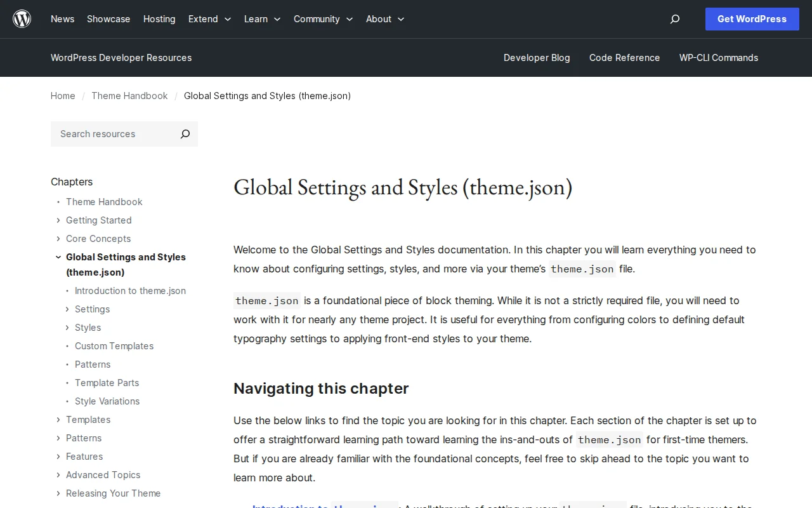The width and height of the screenshot is (812, 508).
Task: Click the Get WordPress button
Action: point(752,19)
